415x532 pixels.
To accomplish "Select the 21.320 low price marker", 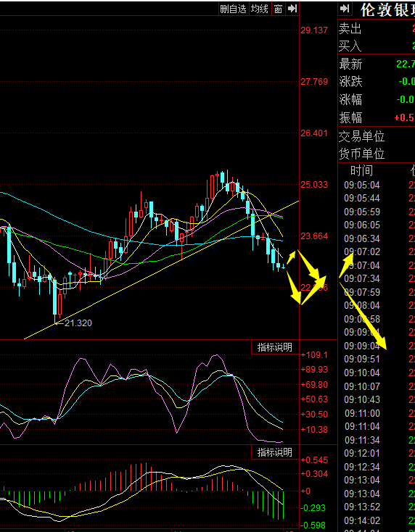I will [78, 323].
